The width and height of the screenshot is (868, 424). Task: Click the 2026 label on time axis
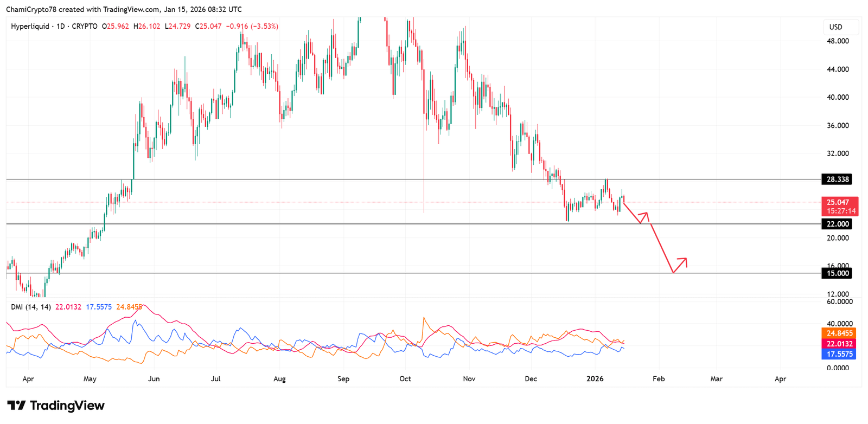point(595,379)
